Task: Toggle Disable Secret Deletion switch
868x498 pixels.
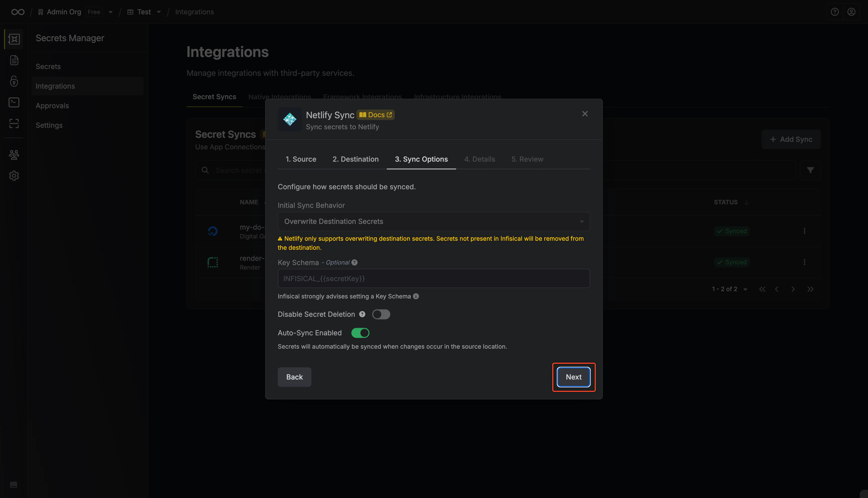Action: (x=381, y=314)
